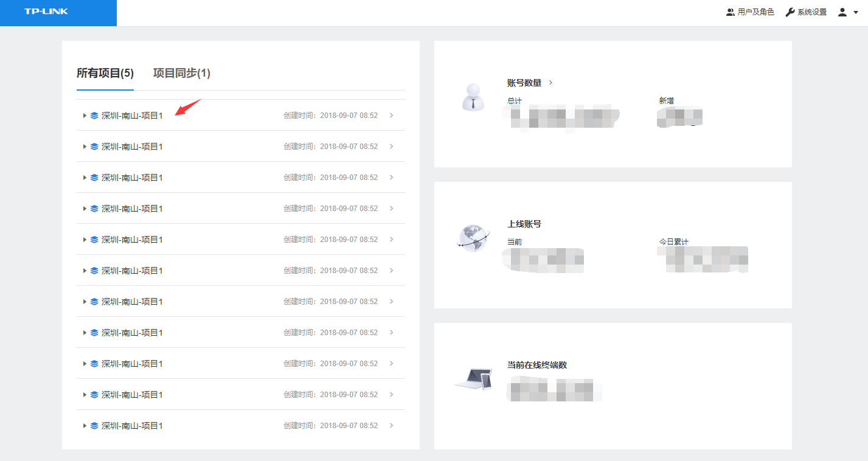Click the TP-LINK logo
Viewport: 868px width, 461px height.
(46, 12)
